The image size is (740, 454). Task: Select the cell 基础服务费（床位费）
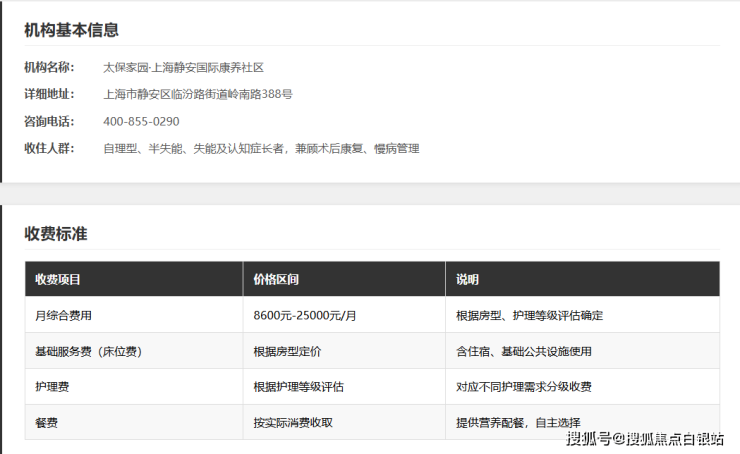[x=134, y=351]
